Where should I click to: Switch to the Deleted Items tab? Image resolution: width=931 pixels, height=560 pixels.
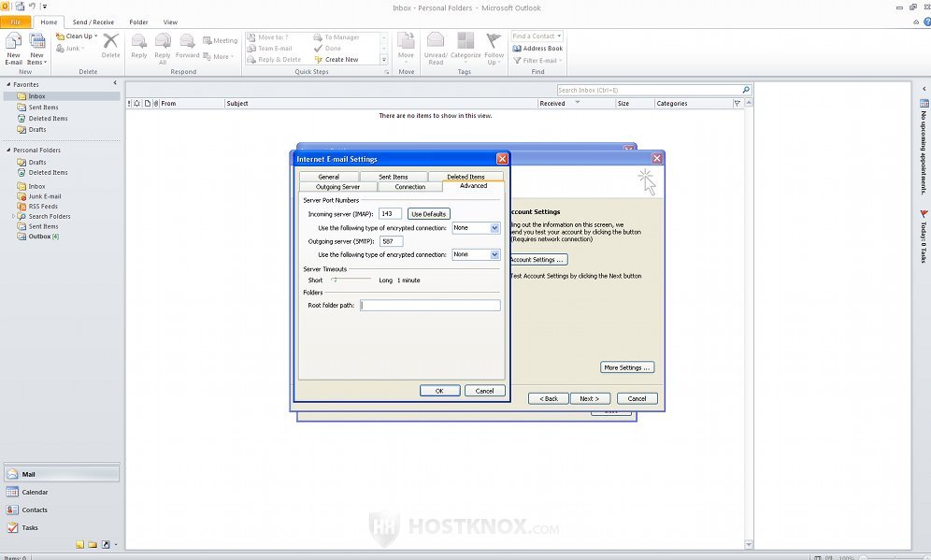(466, 177)
